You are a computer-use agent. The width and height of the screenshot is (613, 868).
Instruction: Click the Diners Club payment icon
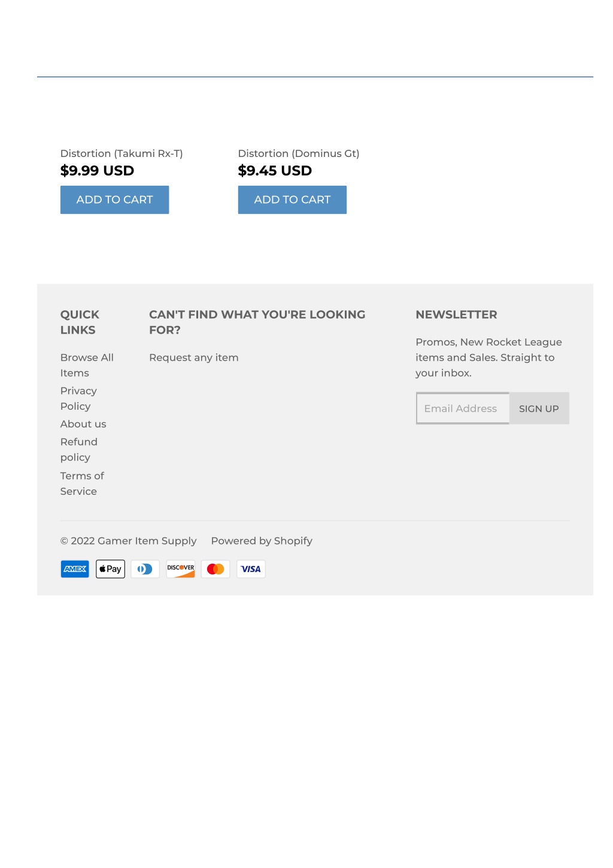[x=145, y=569]
